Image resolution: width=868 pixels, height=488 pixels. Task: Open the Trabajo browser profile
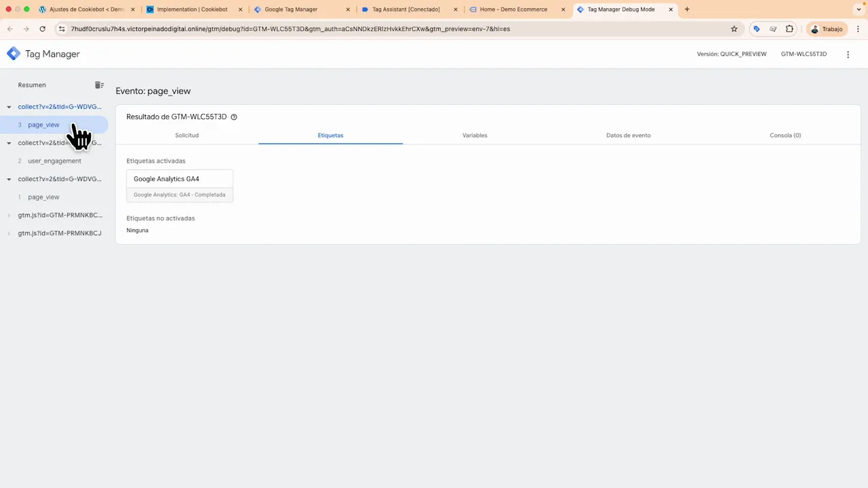(826, 28)
